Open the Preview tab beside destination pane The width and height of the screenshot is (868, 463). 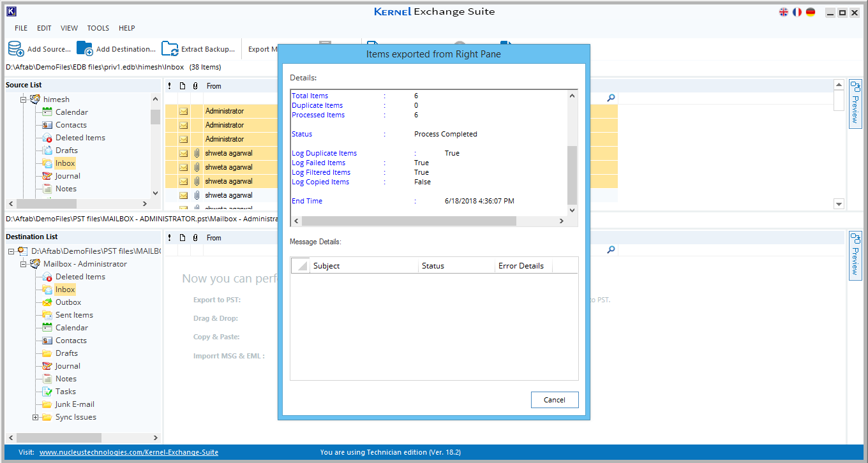point(855,256)
